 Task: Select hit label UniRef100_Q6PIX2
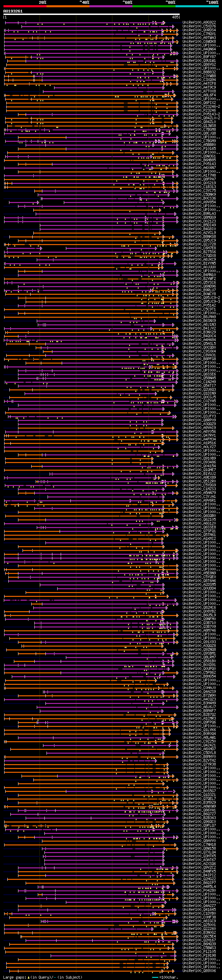pyautogui.click(x=199, y=103)
